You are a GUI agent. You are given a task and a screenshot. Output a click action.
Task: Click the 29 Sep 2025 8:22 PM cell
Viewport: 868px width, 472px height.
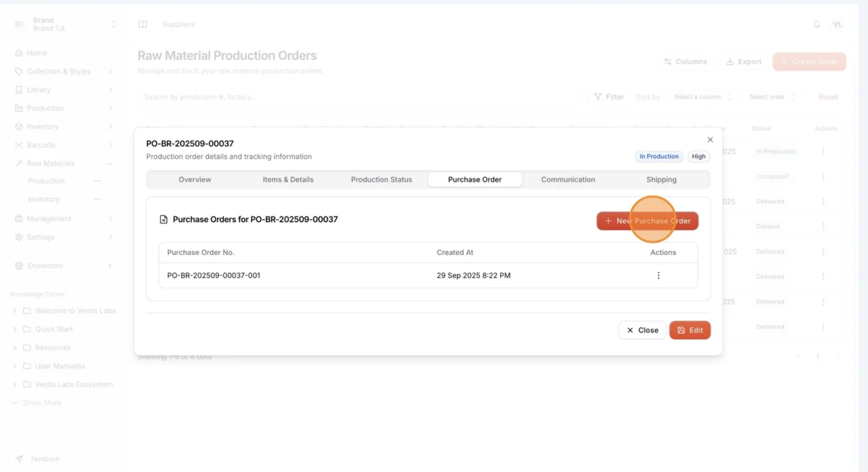[x=473, y=275]
